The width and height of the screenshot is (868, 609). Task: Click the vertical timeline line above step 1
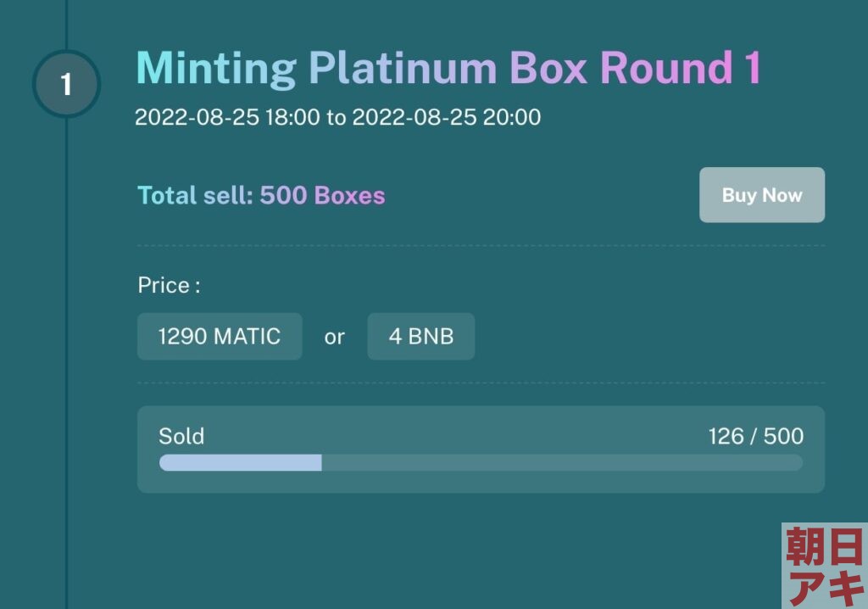66,25
